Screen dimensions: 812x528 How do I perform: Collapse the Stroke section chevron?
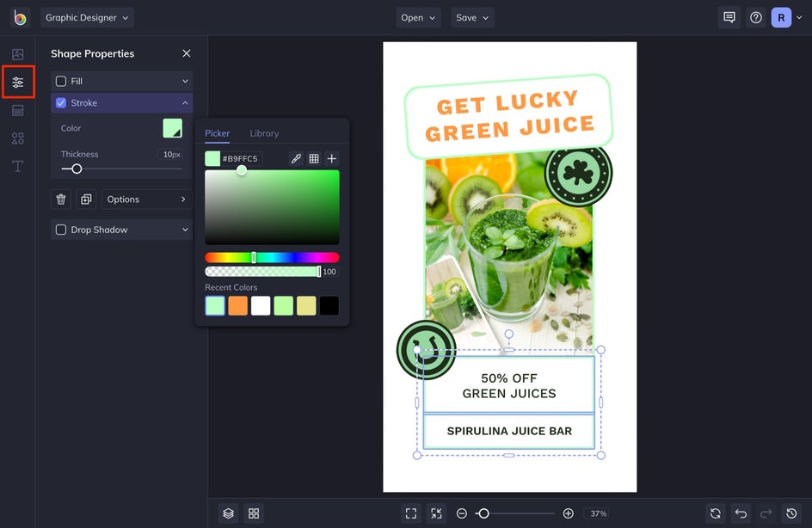[185, 103]
